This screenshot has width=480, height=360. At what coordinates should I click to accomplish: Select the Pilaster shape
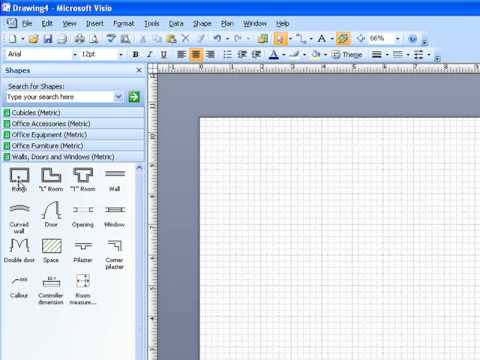[83, 251]
